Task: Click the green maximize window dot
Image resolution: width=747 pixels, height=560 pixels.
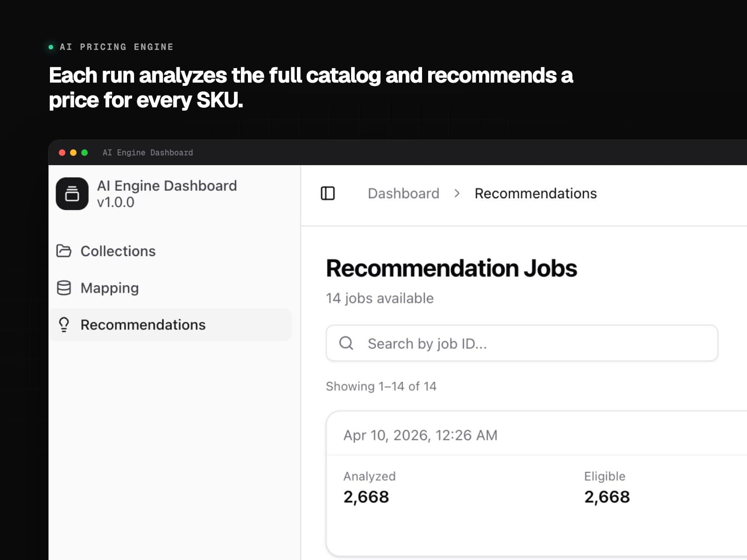Action: (85, 153)
